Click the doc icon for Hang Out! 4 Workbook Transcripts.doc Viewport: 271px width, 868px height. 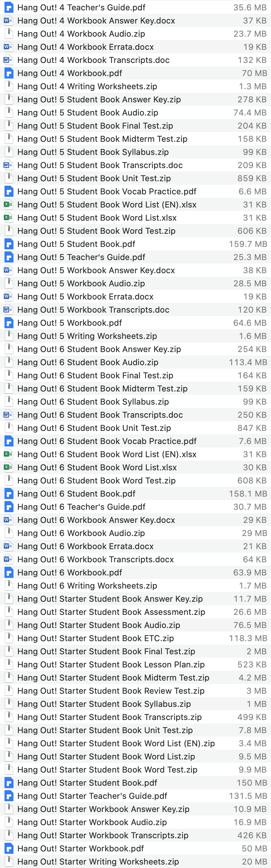pyautogui.click(x=8, y=60)
